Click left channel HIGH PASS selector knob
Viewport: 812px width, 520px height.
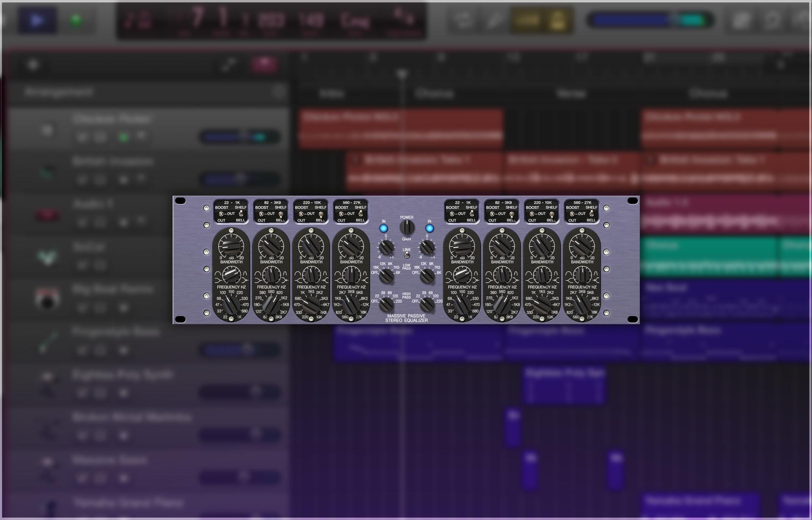coord(387,304)
